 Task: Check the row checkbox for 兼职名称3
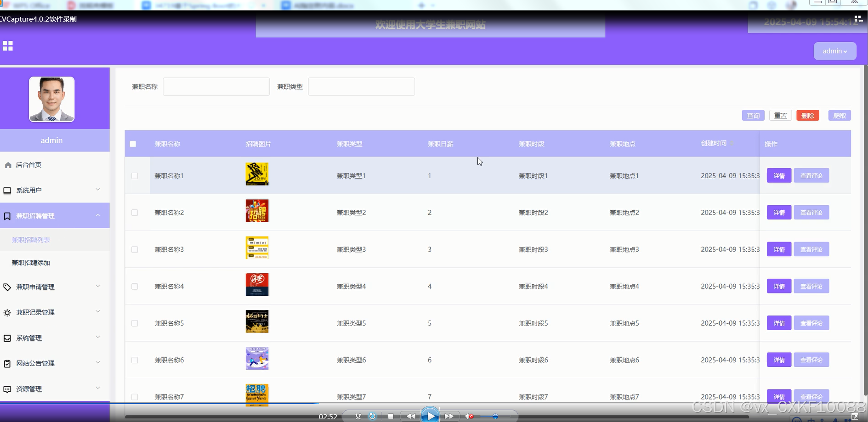135,249
